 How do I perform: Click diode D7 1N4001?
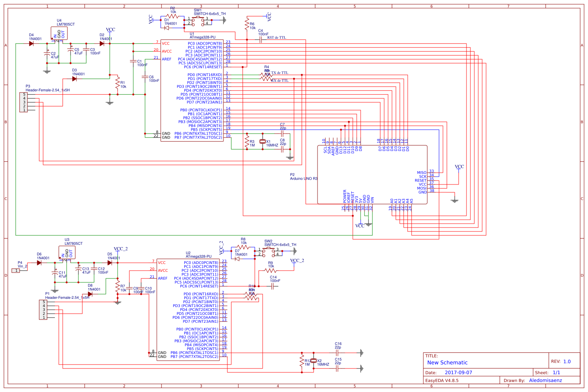click(237, 259)
